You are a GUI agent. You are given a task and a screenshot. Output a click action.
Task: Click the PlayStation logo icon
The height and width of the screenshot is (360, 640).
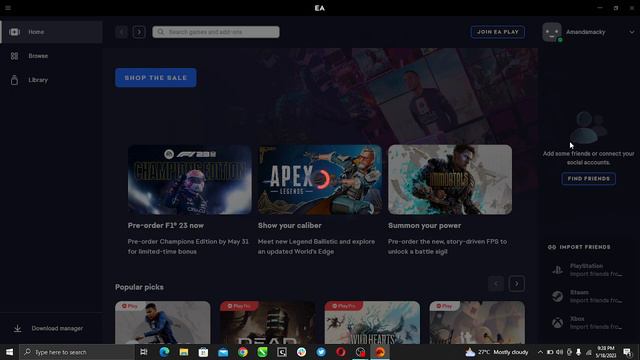(557, 270)
